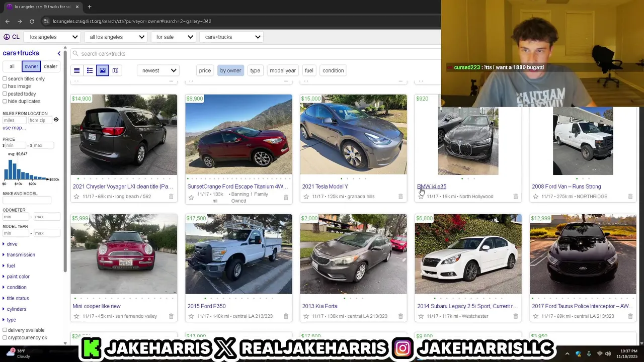Star the SunsetOrange Ford Escape listing
This screenshot has height=362, width=644.
(191, 198)
